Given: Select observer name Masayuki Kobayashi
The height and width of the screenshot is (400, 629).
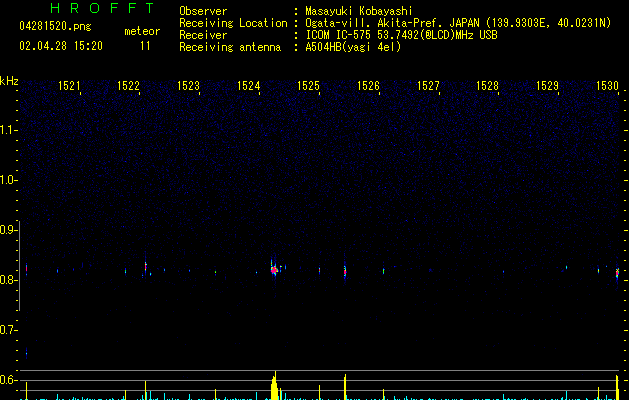Looking at the screenshot, I should tap(359, 11).
